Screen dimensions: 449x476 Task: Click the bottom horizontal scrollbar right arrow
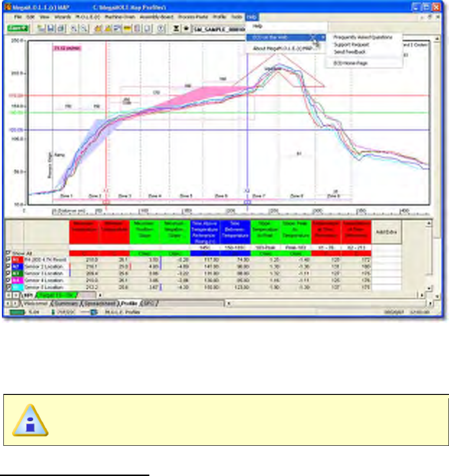[x=430, y=303]
